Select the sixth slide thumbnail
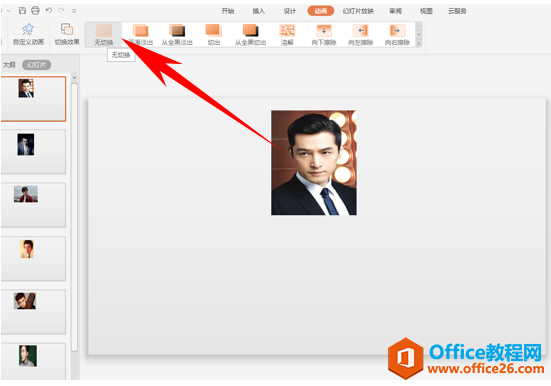Image resolution: width=551 pixels, height=386 pixels. (33, 361)
